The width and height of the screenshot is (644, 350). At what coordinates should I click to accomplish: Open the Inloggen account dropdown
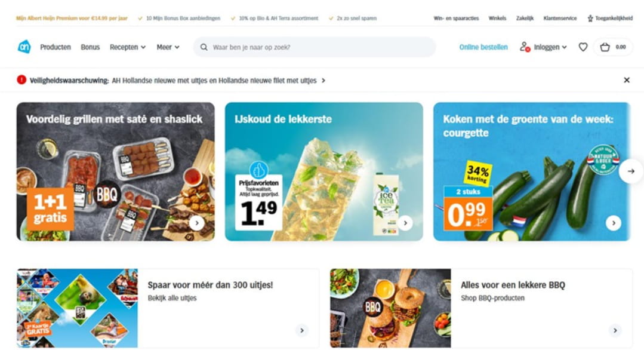click(x=543, y=47)
